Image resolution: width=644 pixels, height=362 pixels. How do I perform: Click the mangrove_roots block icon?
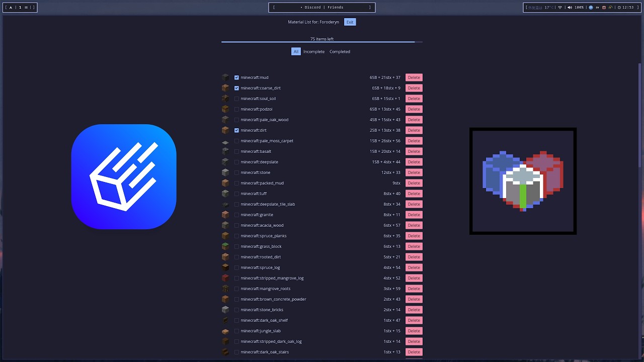tap(225, 289)
